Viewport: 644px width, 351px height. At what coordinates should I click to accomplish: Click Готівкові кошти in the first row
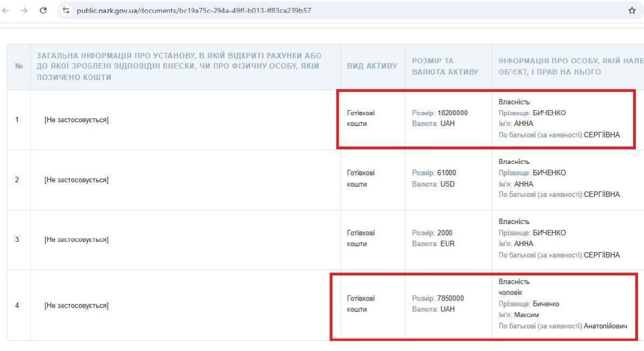click(360, 118)
